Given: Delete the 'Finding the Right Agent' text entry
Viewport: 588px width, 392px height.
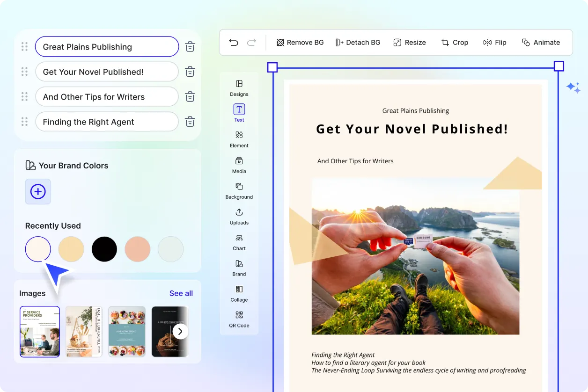Looking at the screenshot, I should click(190, 122).
